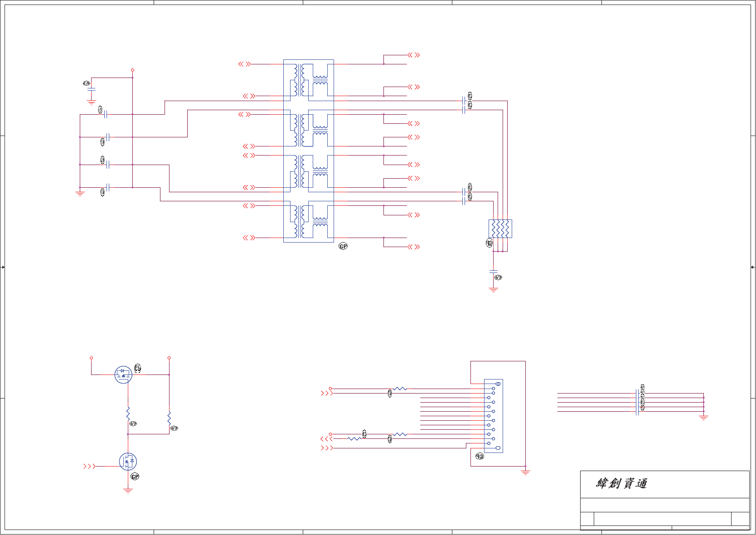Click the ground symbol under the connector's outer loop
Viewport: 756px width, 535px height.
[525, 472]
